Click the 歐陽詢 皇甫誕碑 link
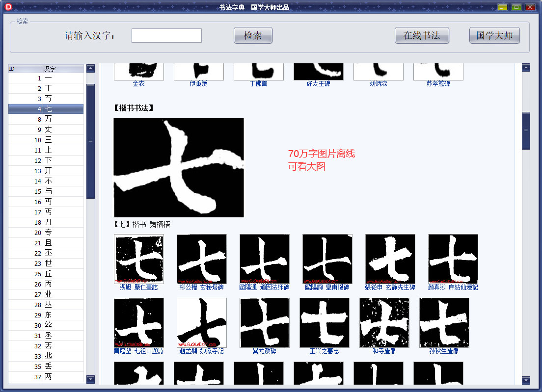This screenshot has height=392, width=542. click(x=327, y=287)
